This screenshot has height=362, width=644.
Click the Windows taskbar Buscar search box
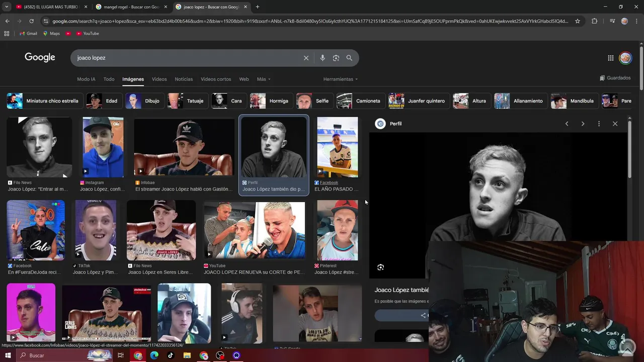[65, 355]
